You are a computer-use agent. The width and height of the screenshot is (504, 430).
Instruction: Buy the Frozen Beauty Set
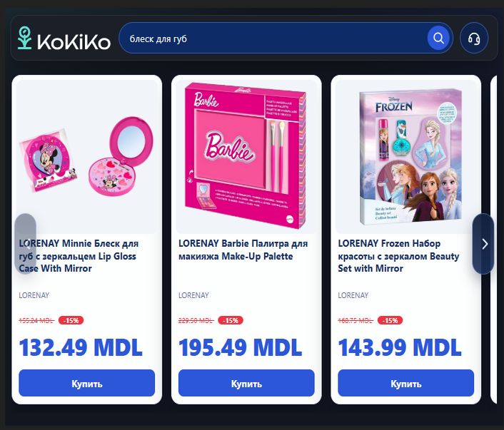(405, 383)
